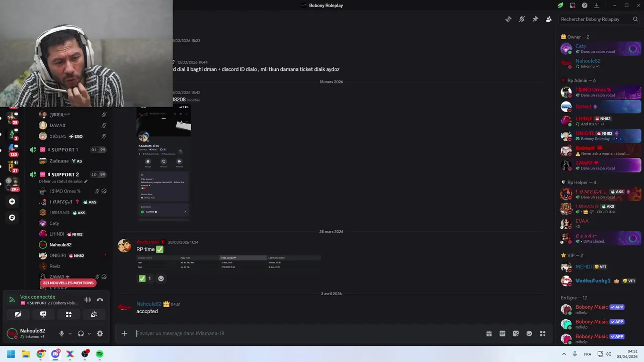
Task: Click the green download update icon
Action: (597, 6)
